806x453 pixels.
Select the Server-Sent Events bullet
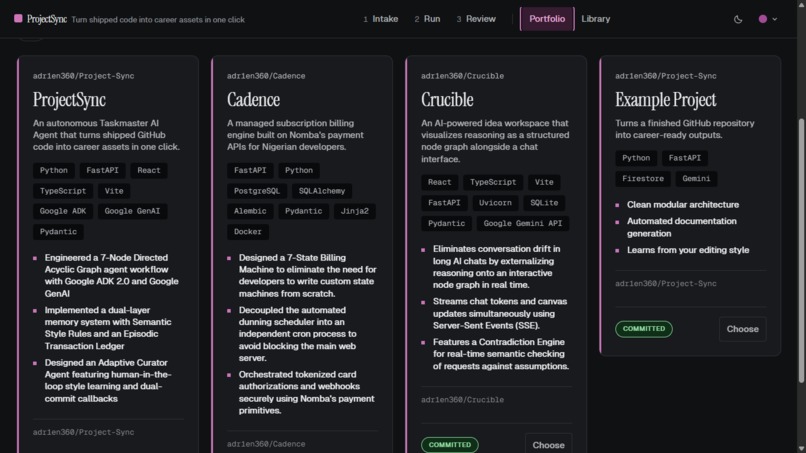coord(500,314)
